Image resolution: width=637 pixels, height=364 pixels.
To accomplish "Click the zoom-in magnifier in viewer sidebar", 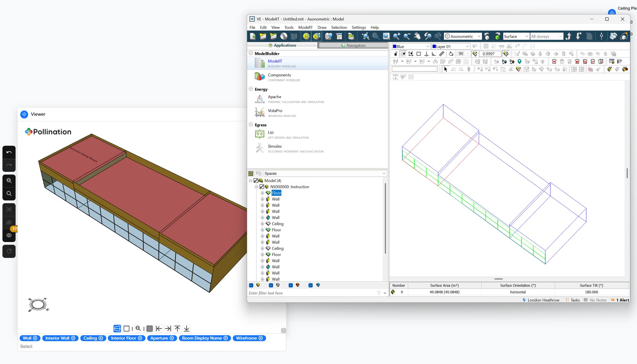I will (9, 181).
